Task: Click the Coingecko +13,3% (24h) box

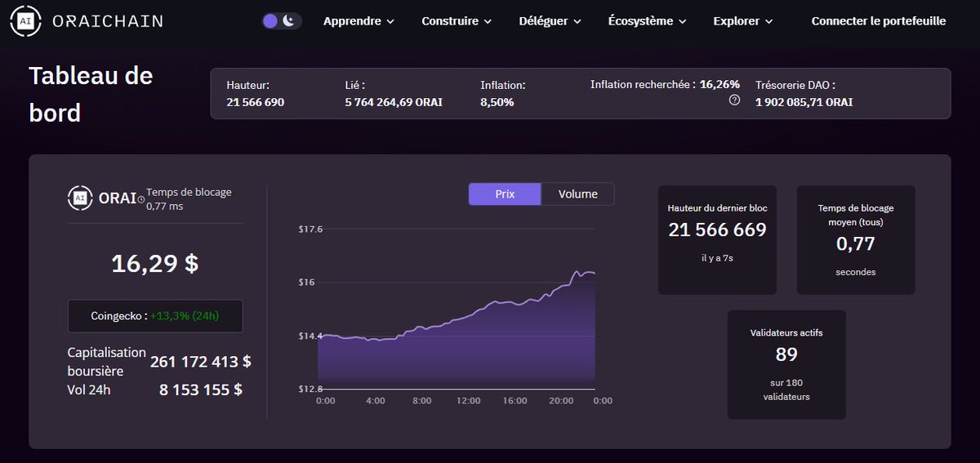Action: [155, 316]
